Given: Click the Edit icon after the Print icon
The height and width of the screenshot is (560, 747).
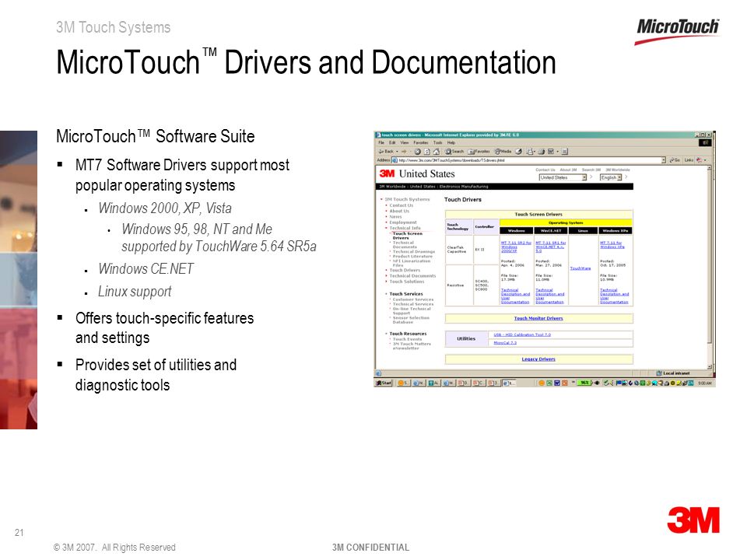Looking at the screenshot, I should [x=552, y=152].
